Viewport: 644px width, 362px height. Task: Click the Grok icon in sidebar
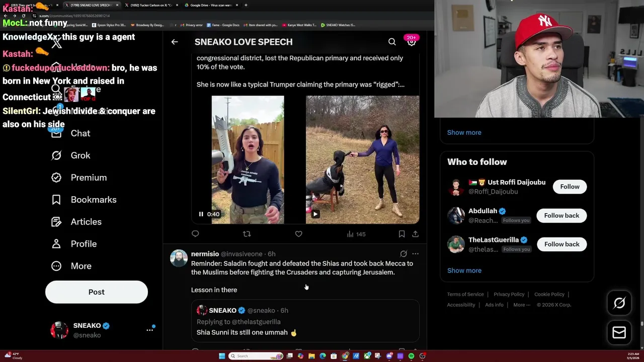[x=56, y=155]
